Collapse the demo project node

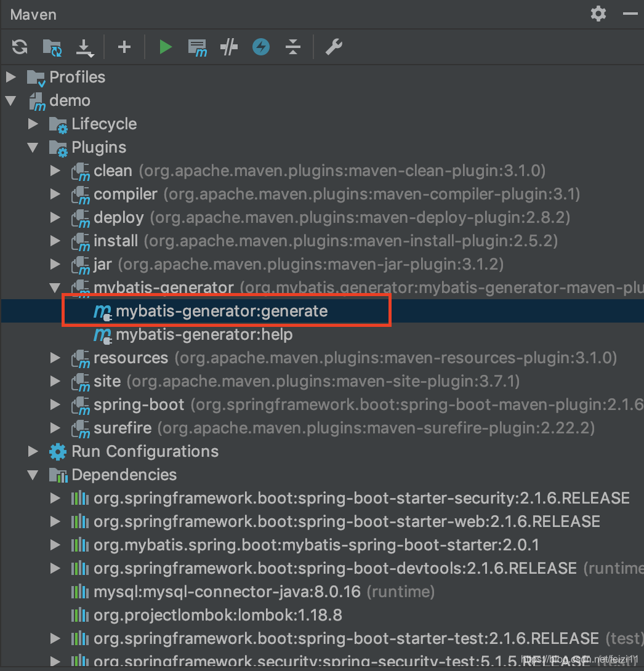pos(10,100)
